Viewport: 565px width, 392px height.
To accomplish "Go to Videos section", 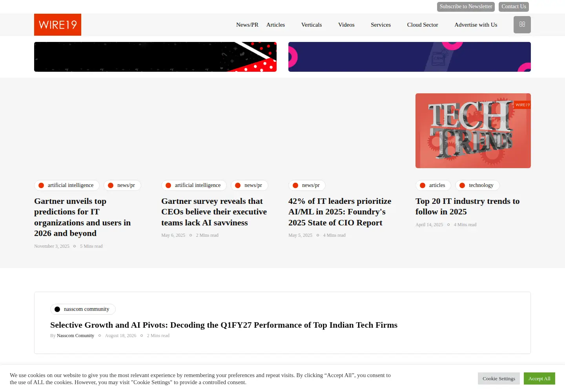I will tap(346, 25).
